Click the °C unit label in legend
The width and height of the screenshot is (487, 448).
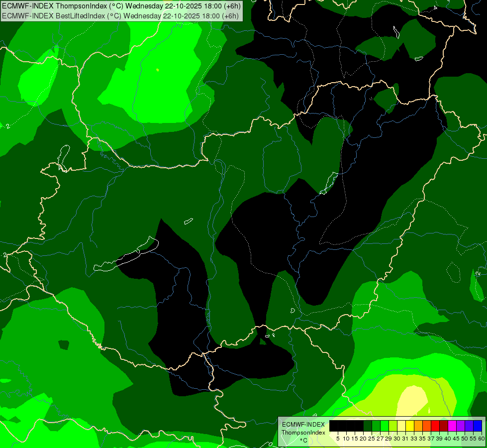point(304,441)
